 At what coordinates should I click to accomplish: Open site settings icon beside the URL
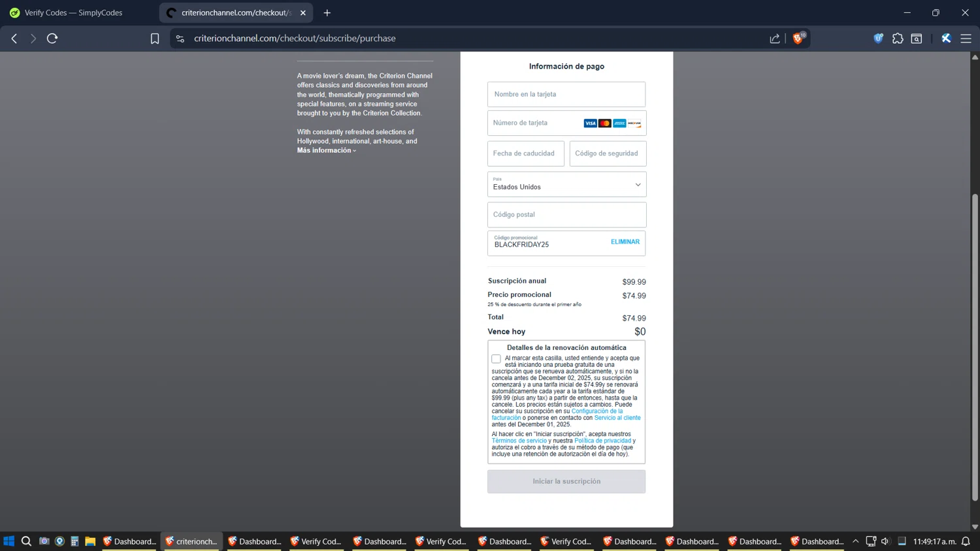coord(180,39)
